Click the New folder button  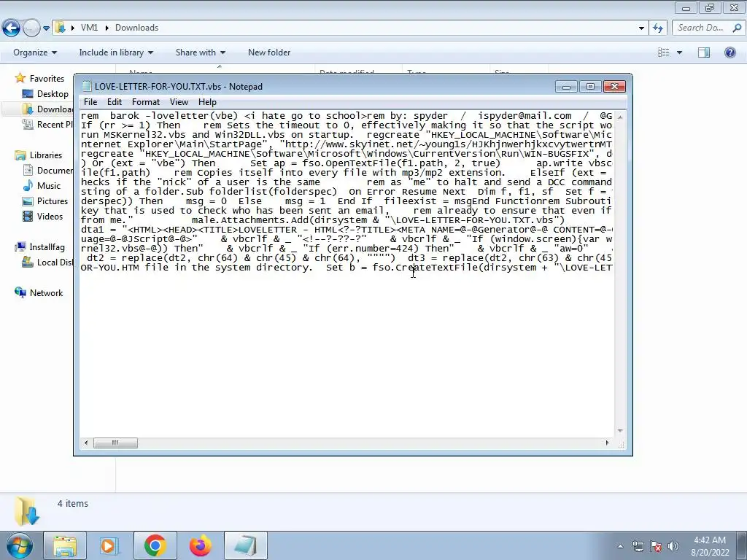(269, 52)
